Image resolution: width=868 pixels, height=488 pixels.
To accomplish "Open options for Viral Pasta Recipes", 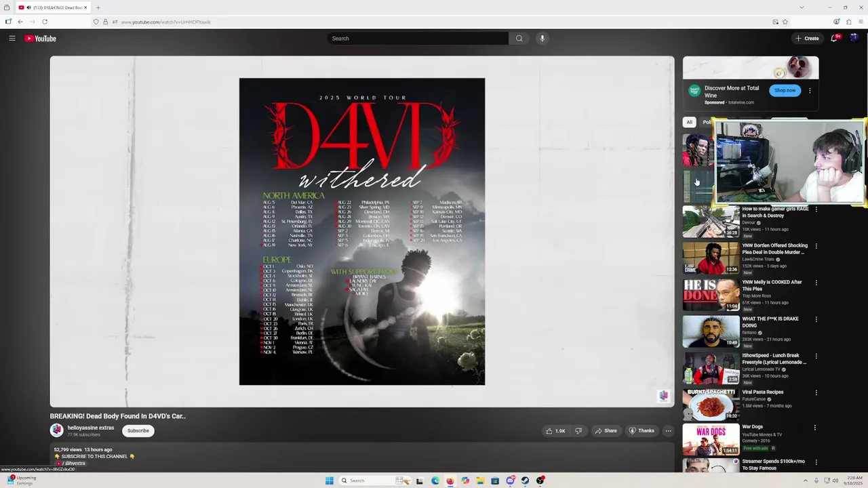I will click(816, 392).
